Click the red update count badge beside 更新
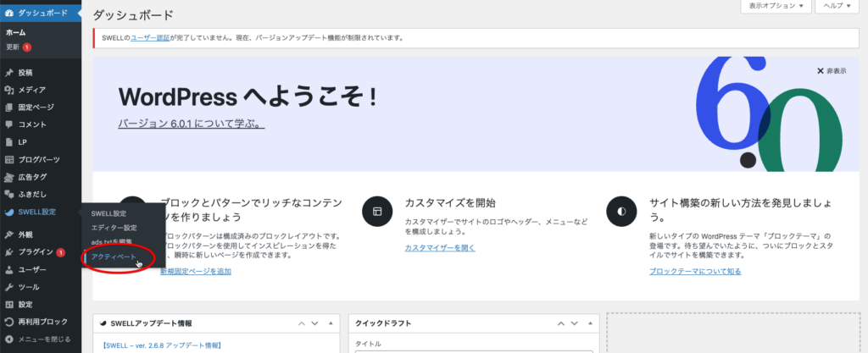 26,47
